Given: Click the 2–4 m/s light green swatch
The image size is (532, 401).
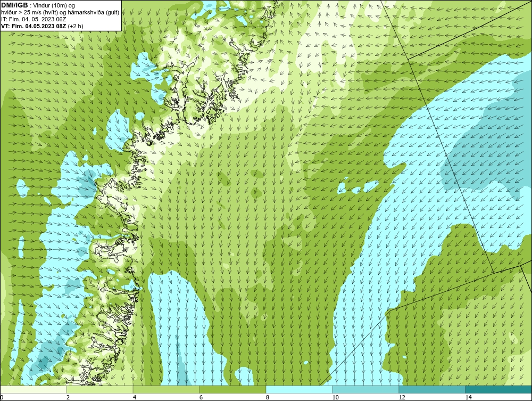Looking at the screenshot, I should click(100, 389).
